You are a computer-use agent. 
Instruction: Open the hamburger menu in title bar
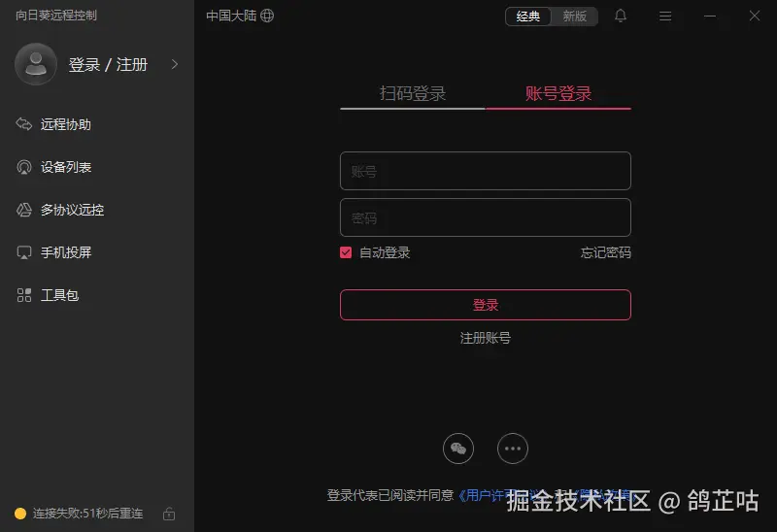tap(665, 17)
